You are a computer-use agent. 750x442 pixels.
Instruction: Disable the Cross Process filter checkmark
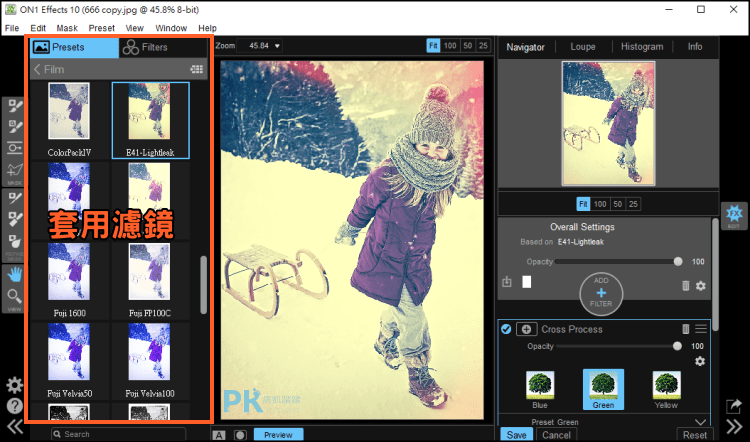(x=506, y=329)
